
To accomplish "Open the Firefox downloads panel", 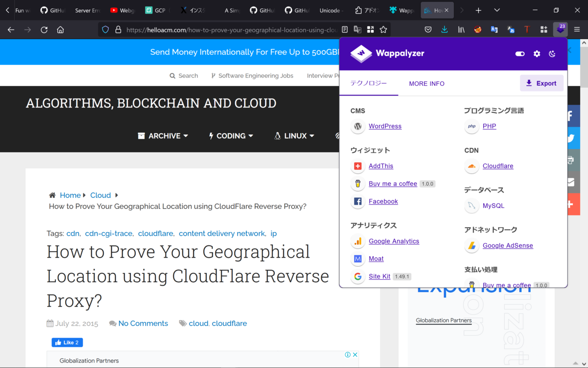I will coord(444,29).
